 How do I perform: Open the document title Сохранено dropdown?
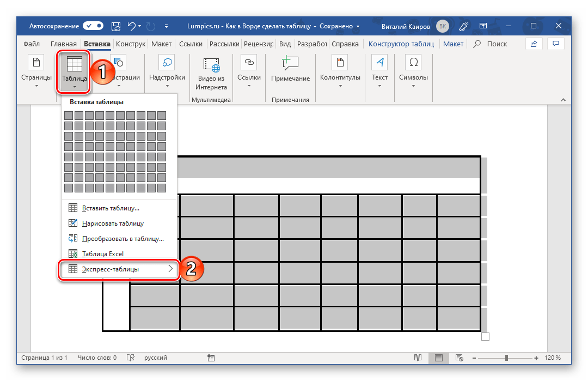pos(358,26)
